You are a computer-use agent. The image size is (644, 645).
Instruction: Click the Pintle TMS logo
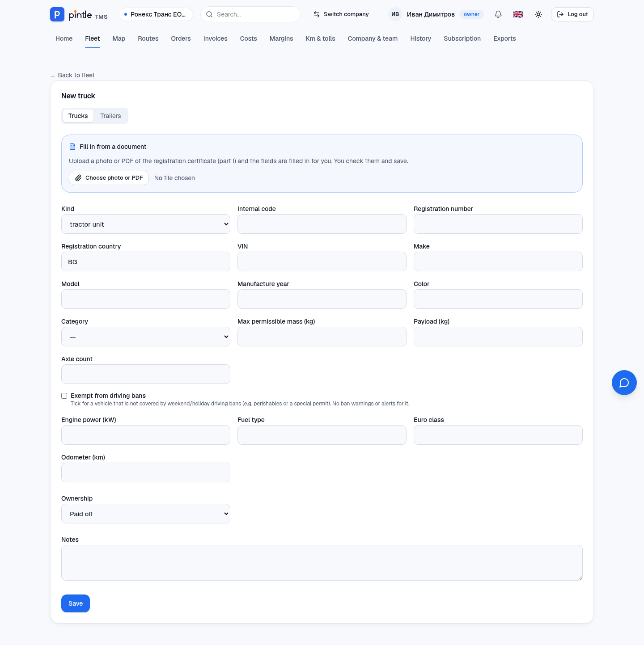click(x=79, y=14)
